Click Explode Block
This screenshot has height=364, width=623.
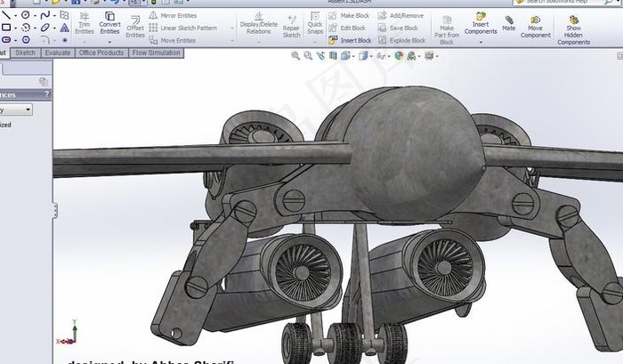401,40
